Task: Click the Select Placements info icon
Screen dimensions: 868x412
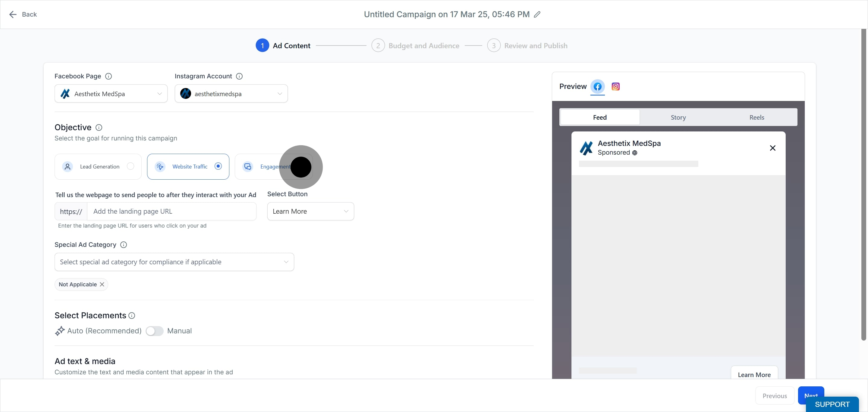Action: 132,315
